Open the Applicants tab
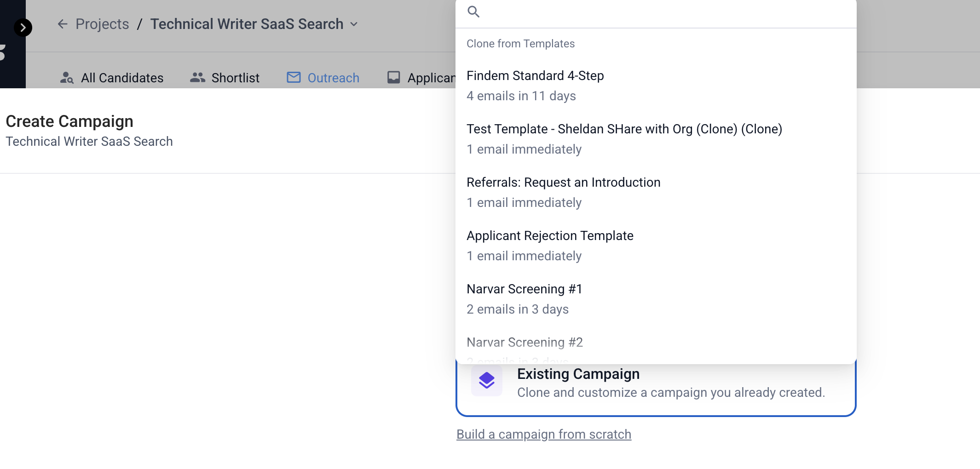980x469 pixels. (421, 78)
